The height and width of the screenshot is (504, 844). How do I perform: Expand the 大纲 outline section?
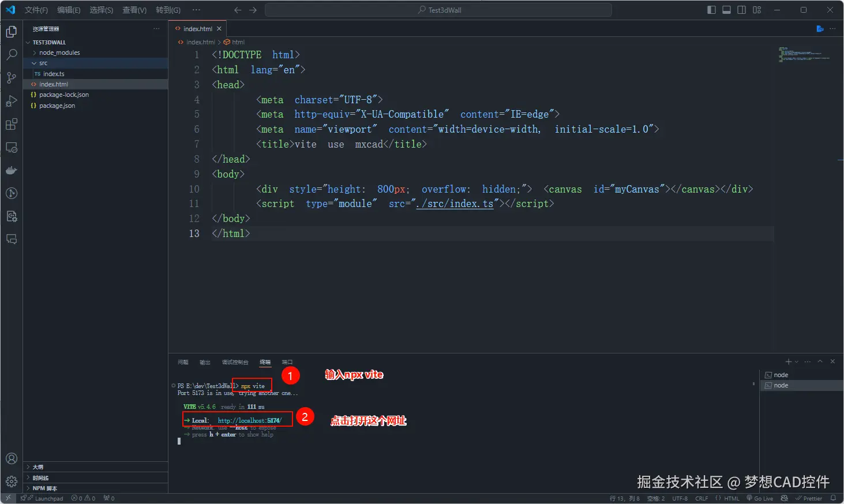(x=95, y=467)
